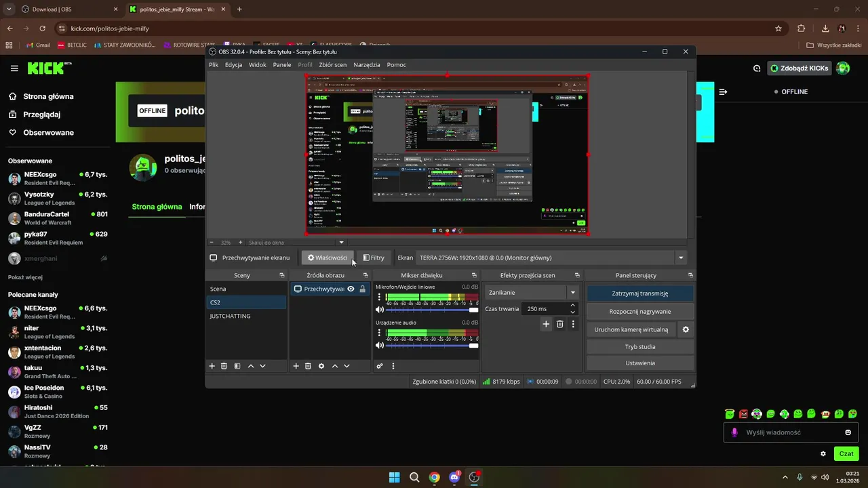The width and height of the screenshot is (868, 488).
Task: Move scene up in Sceny dock
Action: coord(251,366)
